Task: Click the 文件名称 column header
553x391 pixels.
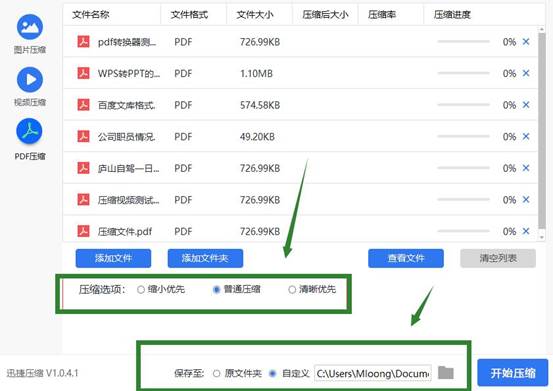Action: pos(91,15)
